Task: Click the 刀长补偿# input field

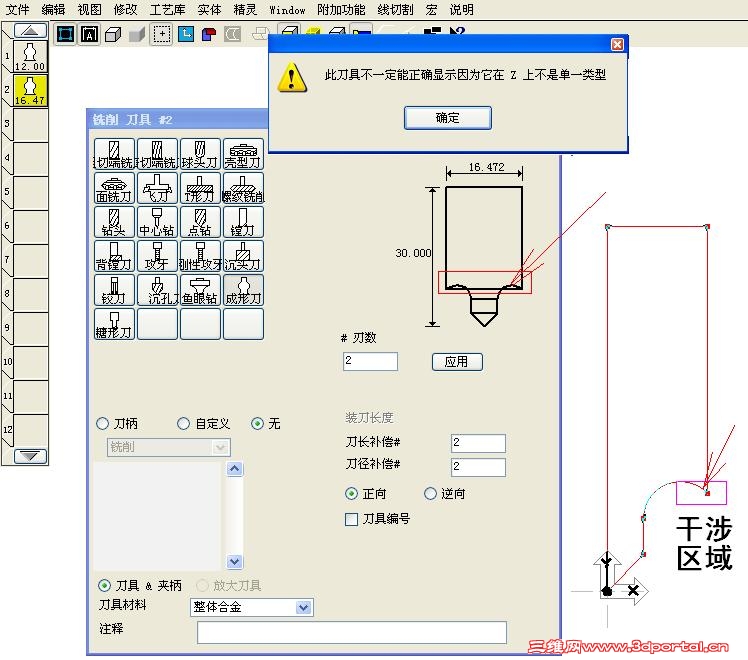Action: click(x=478, y=443)
